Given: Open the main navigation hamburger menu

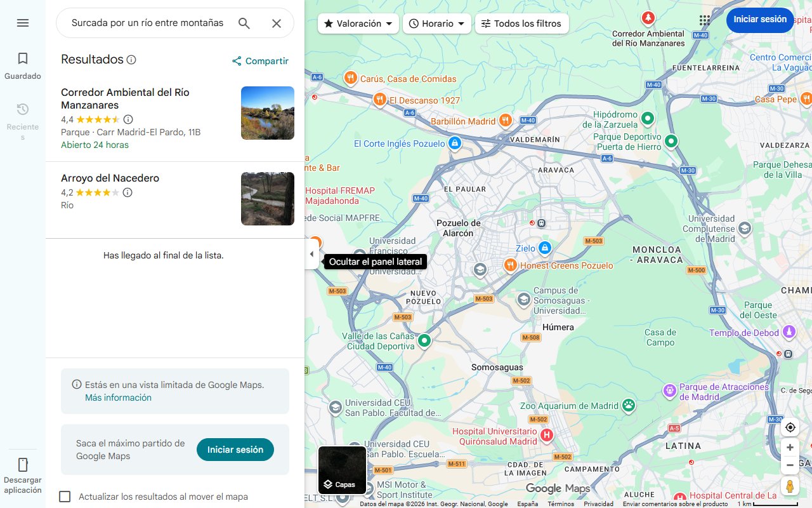Looking at the screenshot, I should (23, 22).
